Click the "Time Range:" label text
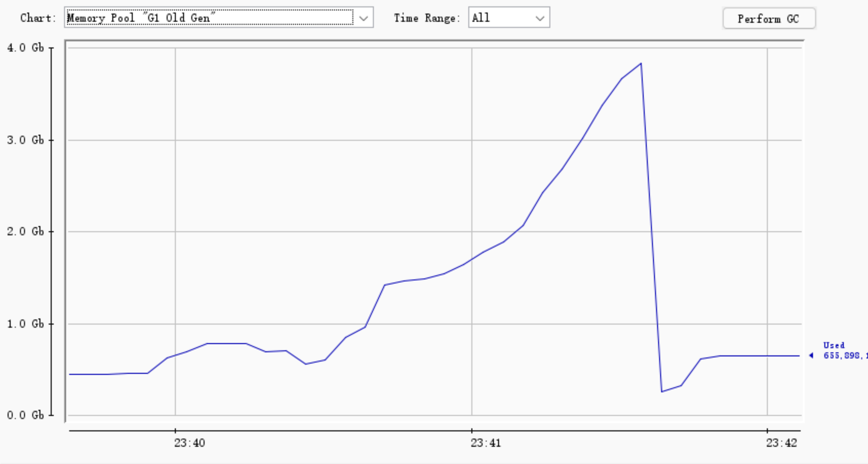 pyautogui.click(x=427, y=18)
